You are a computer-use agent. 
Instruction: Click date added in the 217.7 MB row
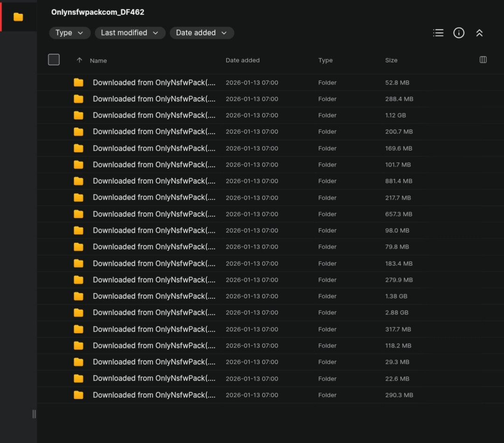252,198
